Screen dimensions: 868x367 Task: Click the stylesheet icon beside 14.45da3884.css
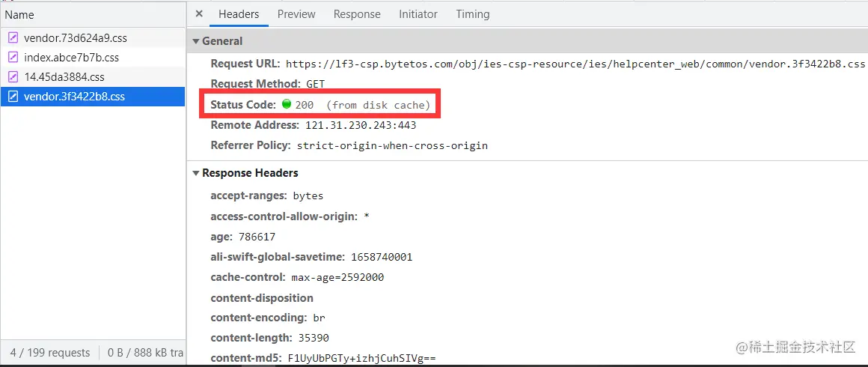pos(13,76)
